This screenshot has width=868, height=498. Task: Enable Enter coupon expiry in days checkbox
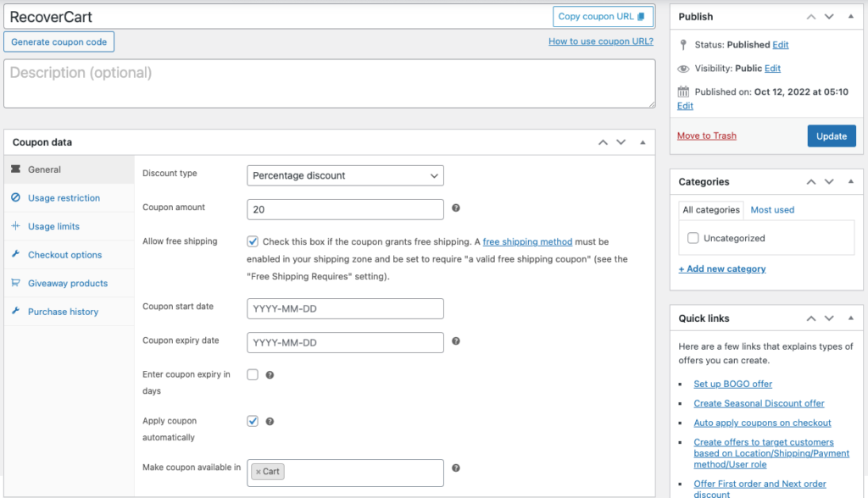(x=253, y=374)
